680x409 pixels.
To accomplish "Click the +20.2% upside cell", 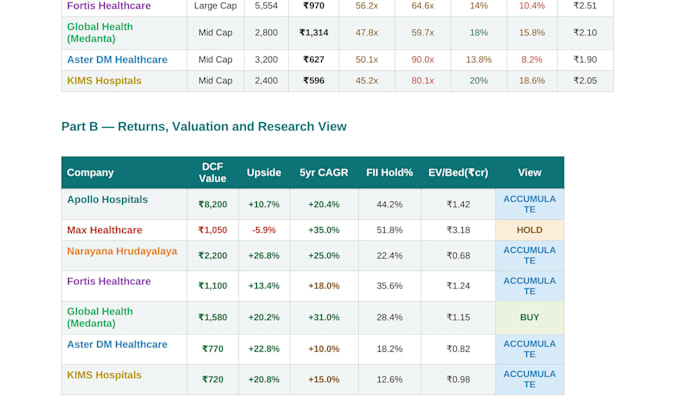I will 264,317.
